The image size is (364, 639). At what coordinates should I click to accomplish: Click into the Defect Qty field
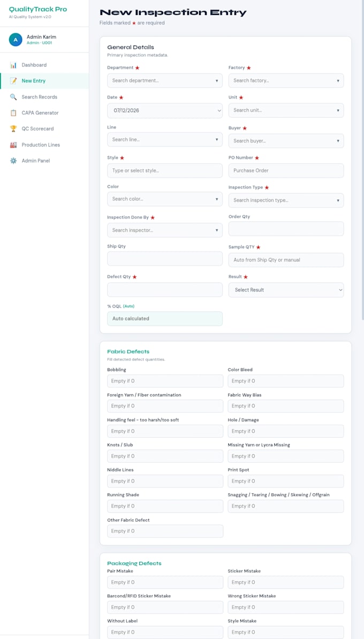point(165,290)
